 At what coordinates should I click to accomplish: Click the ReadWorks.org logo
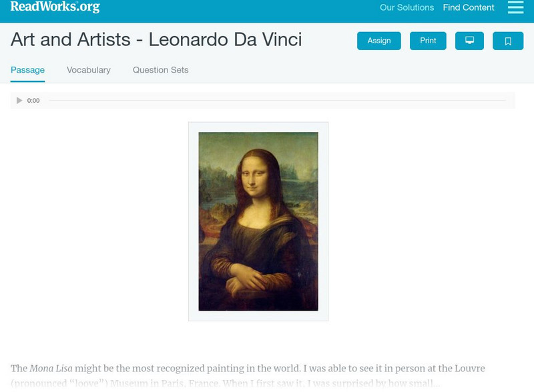(55, 7)
